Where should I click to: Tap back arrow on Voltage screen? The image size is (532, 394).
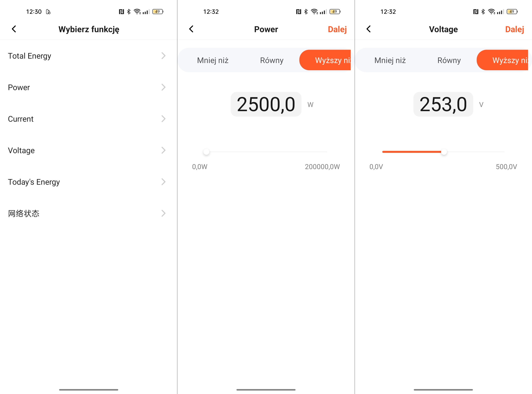tap(369, 29)
